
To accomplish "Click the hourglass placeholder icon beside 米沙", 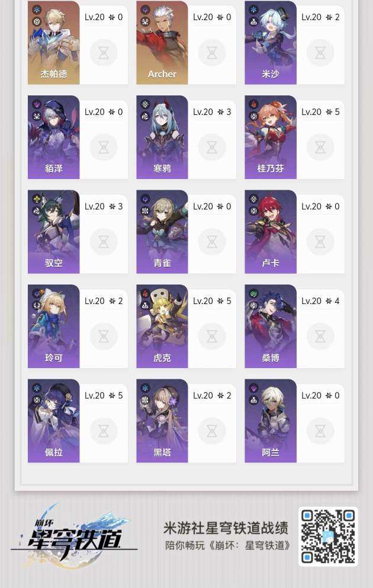I will pyautogui.click(x=320, y=53).
